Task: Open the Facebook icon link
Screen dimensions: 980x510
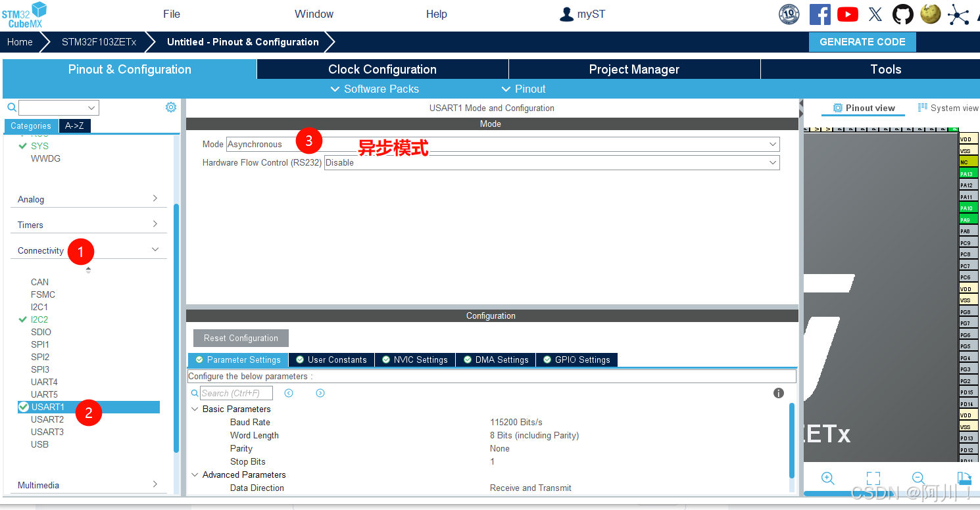Action: [x=820, y=14]
